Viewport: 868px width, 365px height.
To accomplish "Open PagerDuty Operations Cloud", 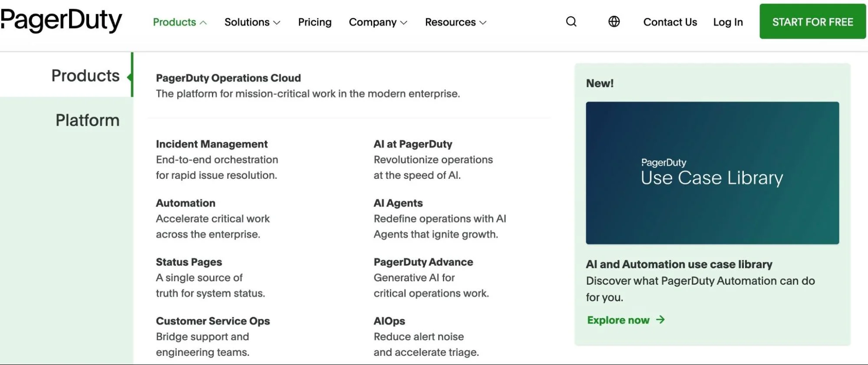I will pos(228,78).
